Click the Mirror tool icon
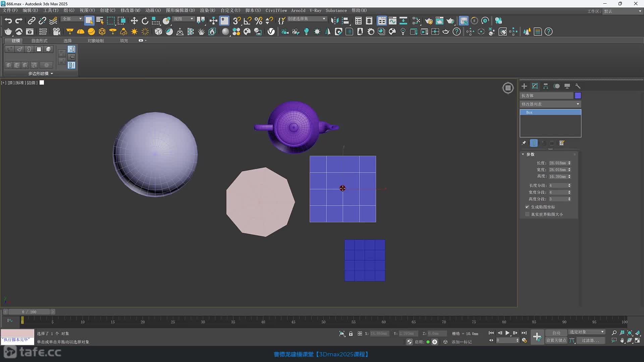 334,21
